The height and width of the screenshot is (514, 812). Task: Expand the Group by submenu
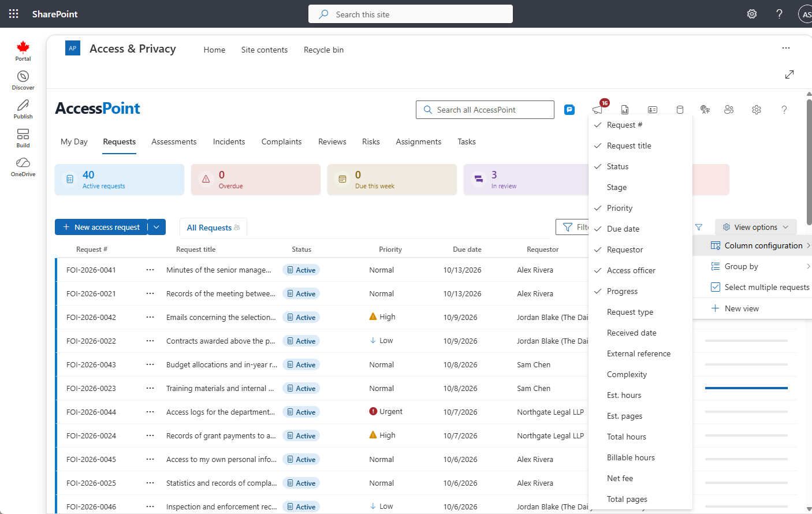[x=753, y=266]
